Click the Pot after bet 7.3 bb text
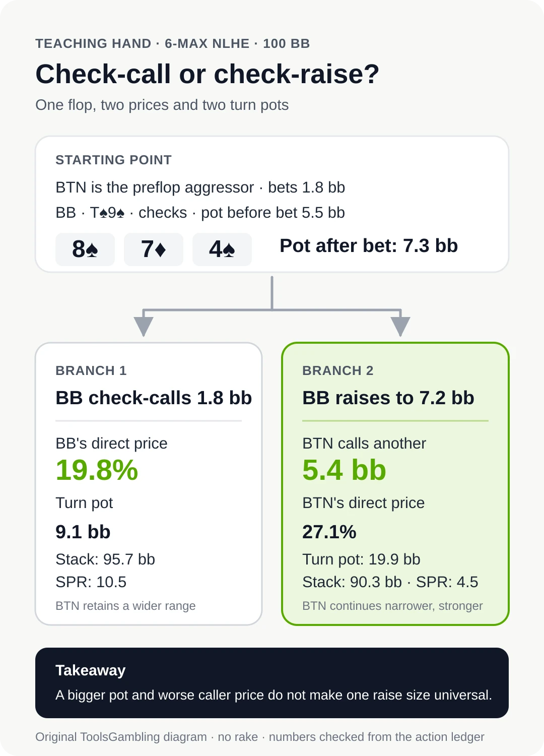 (369, 246)
